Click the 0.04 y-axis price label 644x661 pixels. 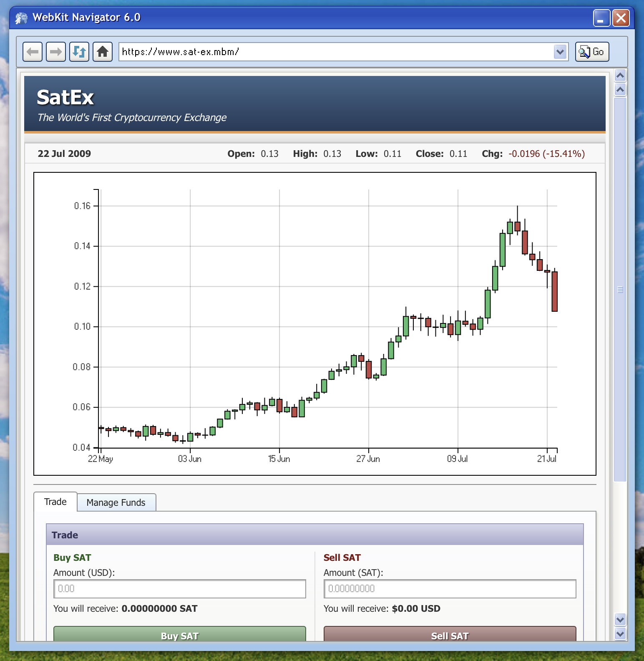[82, 447]
